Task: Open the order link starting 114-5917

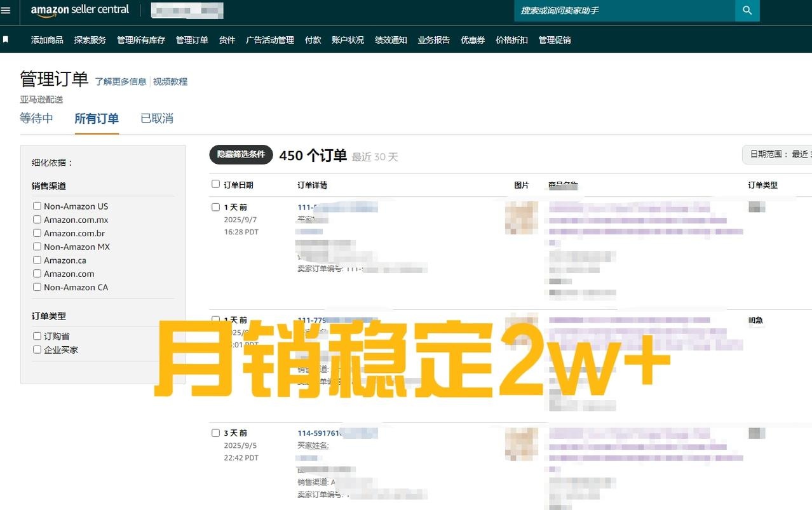Action: tap(337, 433)
